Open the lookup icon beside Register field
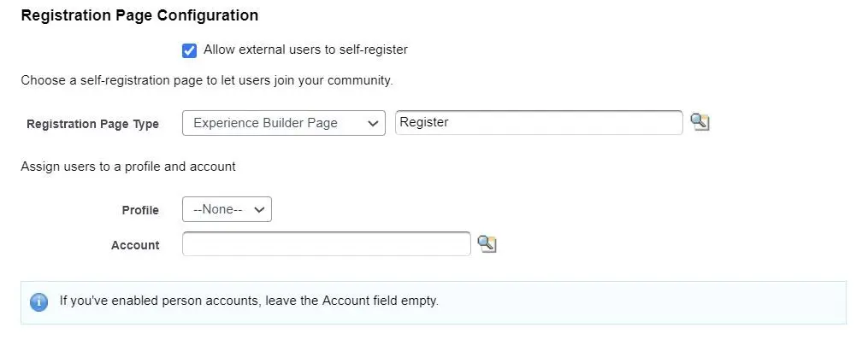The image size is (868, 345). click(x=700, y=122)
